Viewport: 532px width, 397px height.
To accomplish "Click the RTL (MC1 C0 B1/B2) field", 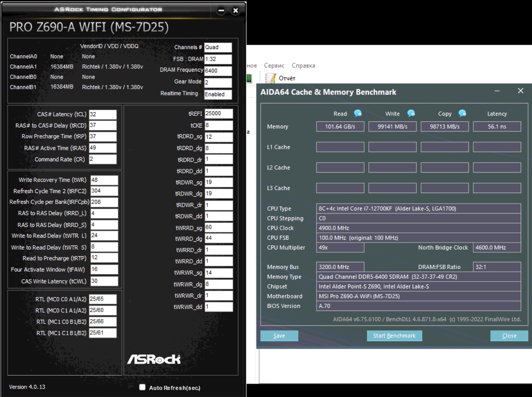I will pyautogui.click(x=102, y=322).
